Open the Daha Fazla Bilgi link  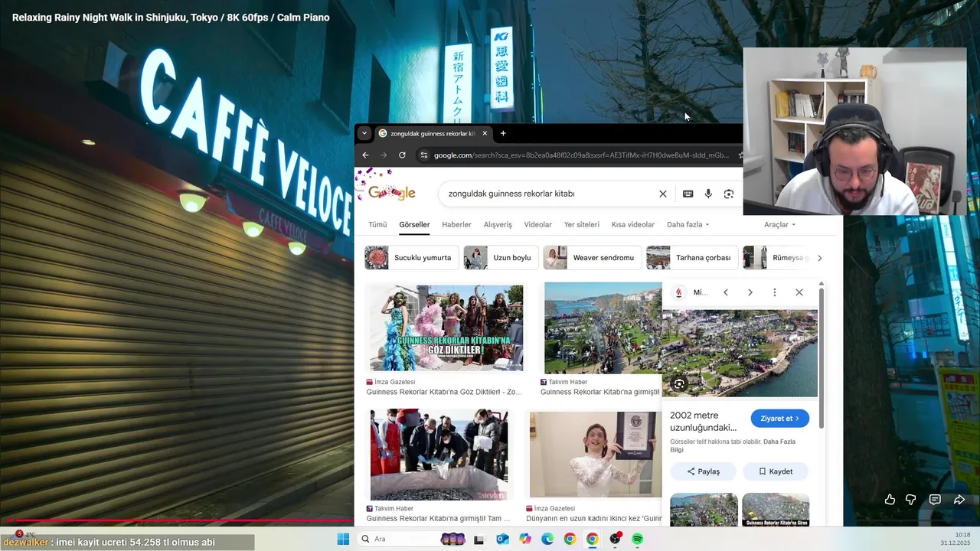point(733,445)
